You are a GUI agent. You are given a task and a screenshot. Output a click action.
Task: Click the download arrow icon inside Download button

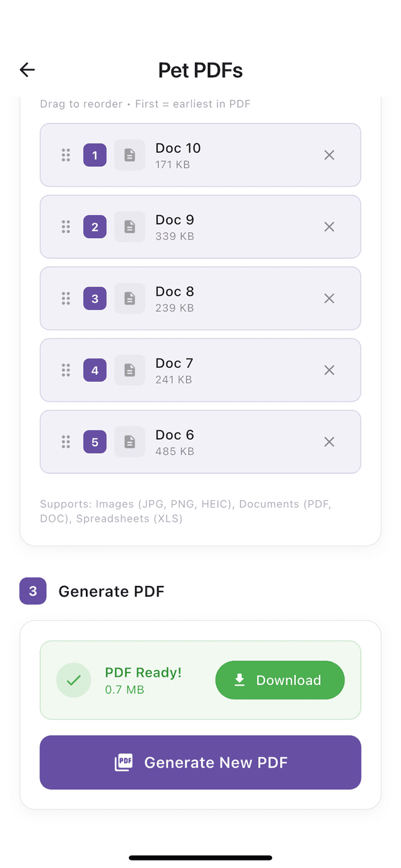239,679
